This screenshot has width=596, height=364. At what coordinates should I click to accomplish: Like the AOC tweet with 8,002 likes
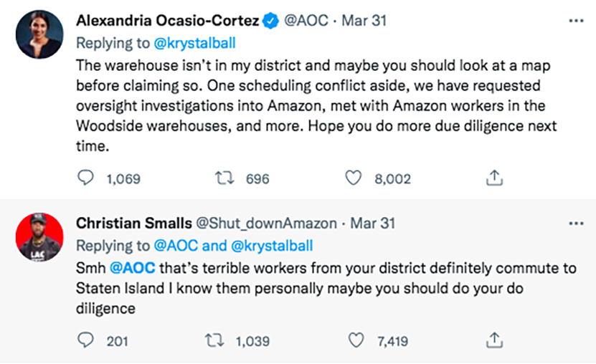pos(354,178)
